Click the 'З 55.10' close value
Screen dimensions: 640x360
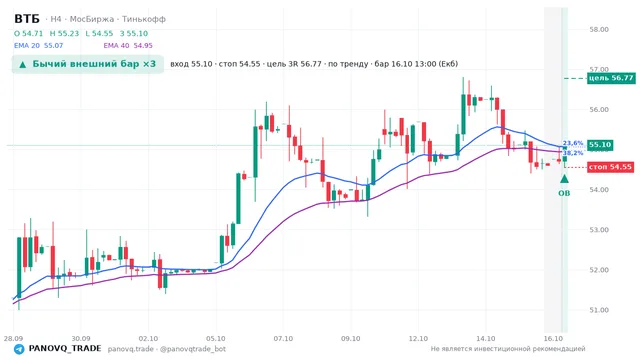[134, 33]
